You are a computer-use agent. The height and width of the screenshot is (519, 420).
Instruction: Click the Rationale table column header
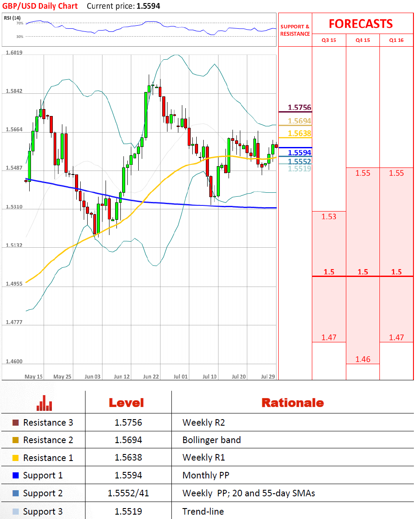click(292, 403)
